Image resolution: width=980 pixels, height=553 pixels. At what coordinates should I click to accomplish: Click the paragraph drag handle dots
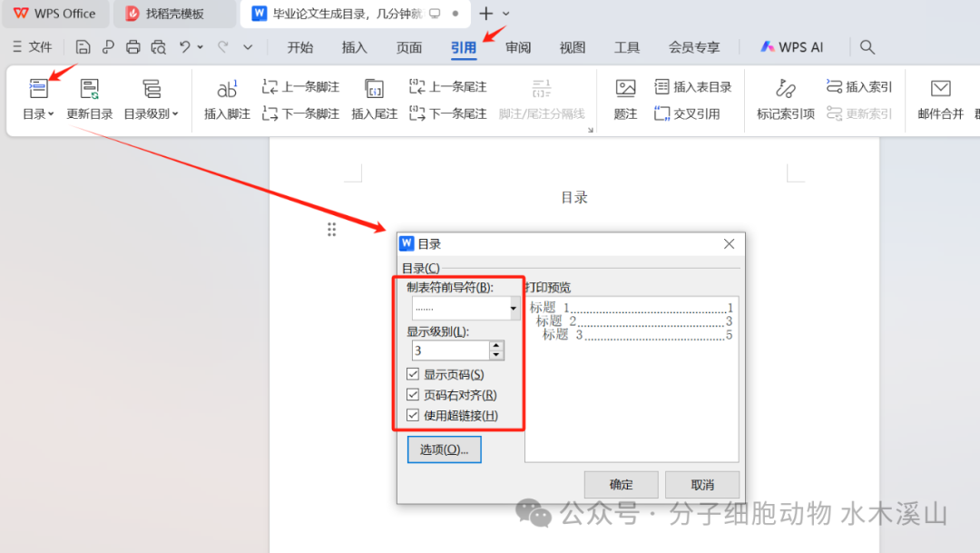(x=331, y=230)
